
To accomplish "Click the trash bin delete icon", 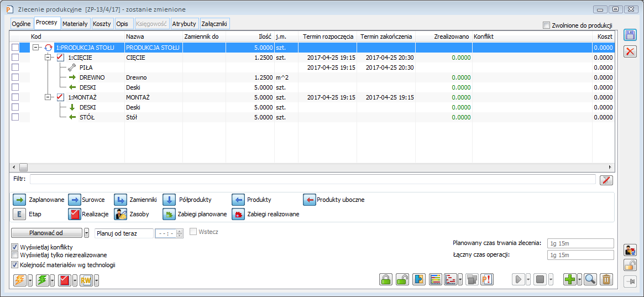I will (x=606, y=279).
